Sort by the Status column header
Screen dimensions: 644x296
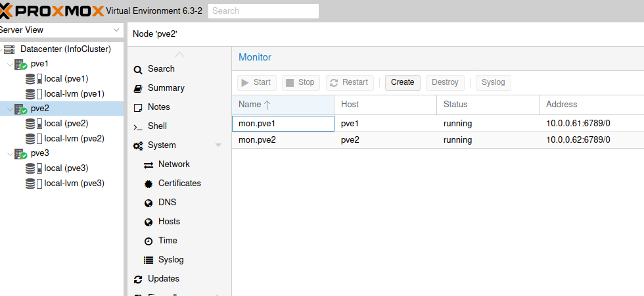point(488,105)
